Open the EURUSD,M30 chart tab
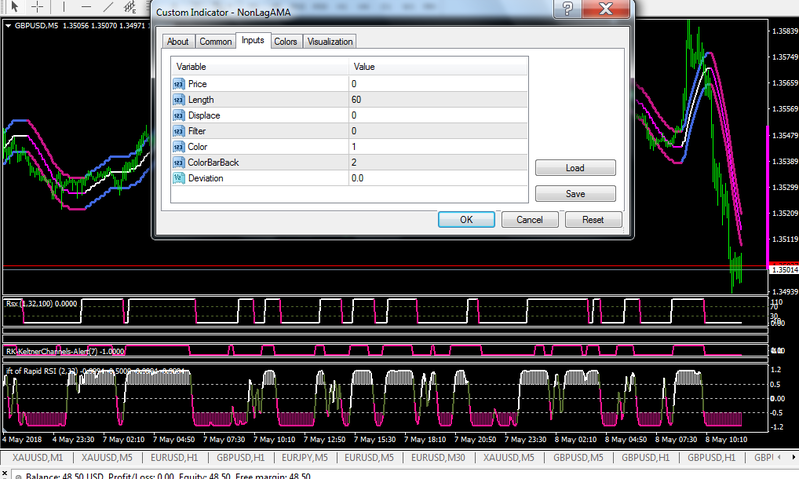Viewport: 799px width, 479px height. pos(436,456)
